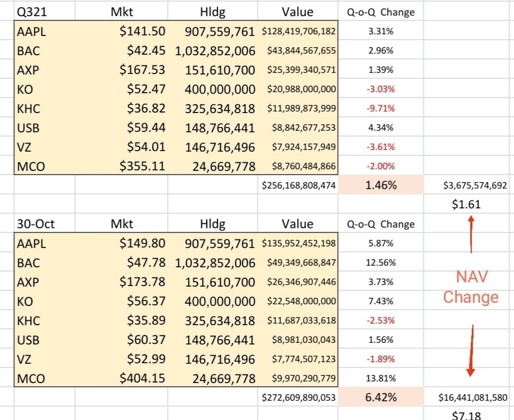The image size is (514, 420).
Task: Select the Hldg header in the 30-Oct table
Action: tap(213, 224)
